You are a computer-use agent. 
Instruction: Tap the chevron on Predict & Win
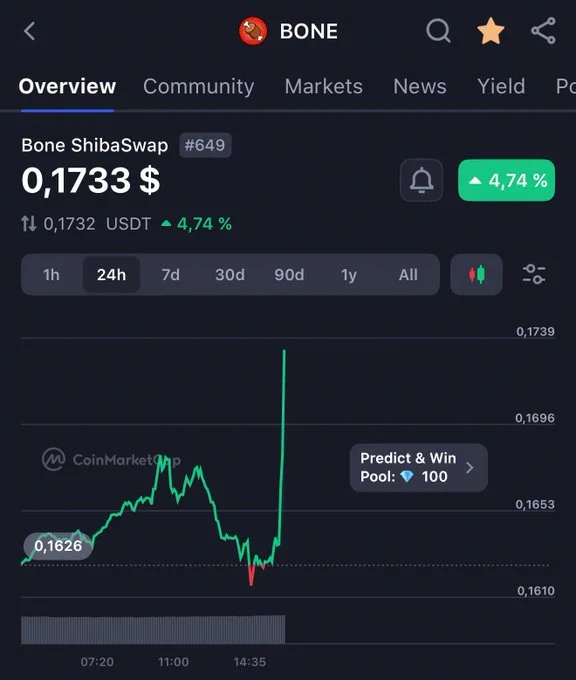(x=470, y=468)
